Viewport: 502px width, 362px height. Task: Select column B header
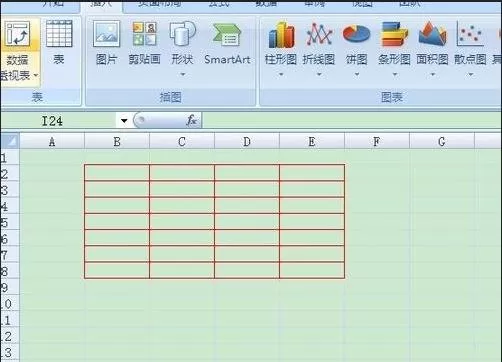[x=117, y=142]
